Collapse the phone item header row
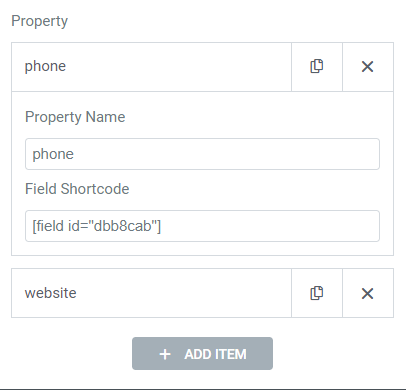 pos(151,67)
